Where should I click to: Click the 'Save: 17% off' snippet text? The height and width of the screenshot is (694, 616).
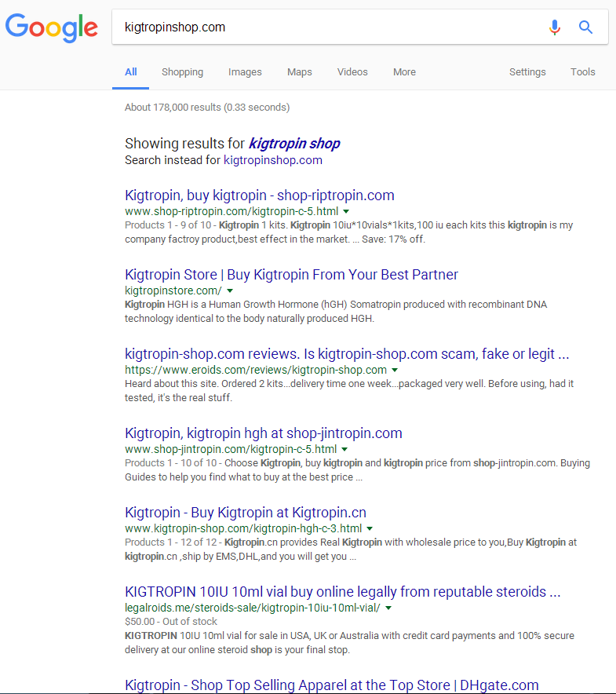click(x=393, y=239)
